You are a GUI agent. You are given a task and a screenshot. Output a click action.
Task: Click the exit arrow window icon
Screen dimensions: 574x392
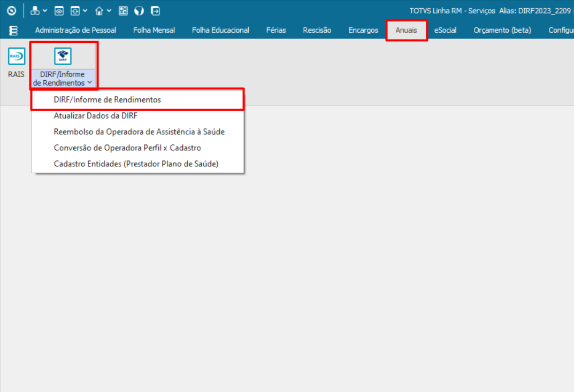click(x=155, y=11)
